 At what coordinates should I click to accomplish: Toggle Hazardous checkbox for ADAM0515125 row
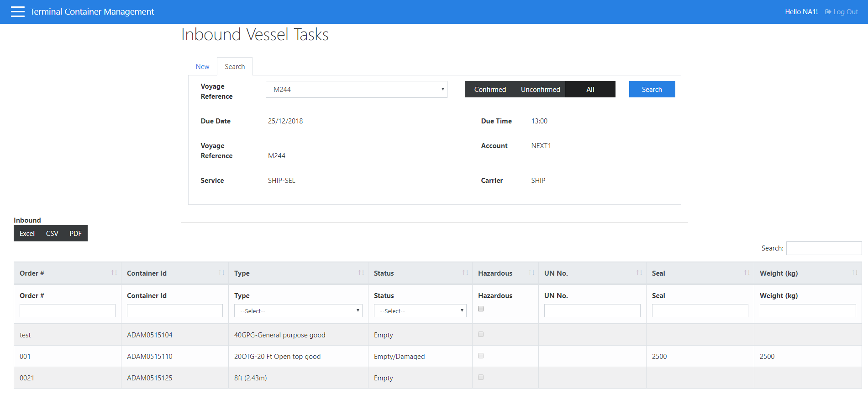pyautogui.click(x=481, y=377)
